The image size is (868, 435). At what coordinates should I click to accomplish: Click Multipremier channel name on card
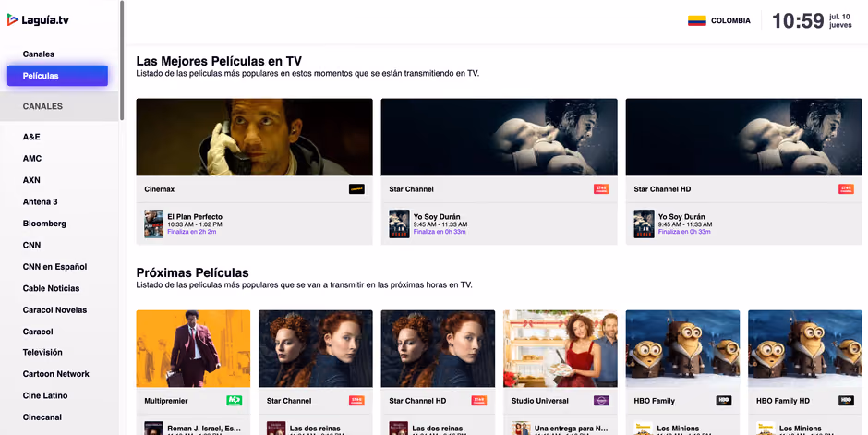click(166, 401)
